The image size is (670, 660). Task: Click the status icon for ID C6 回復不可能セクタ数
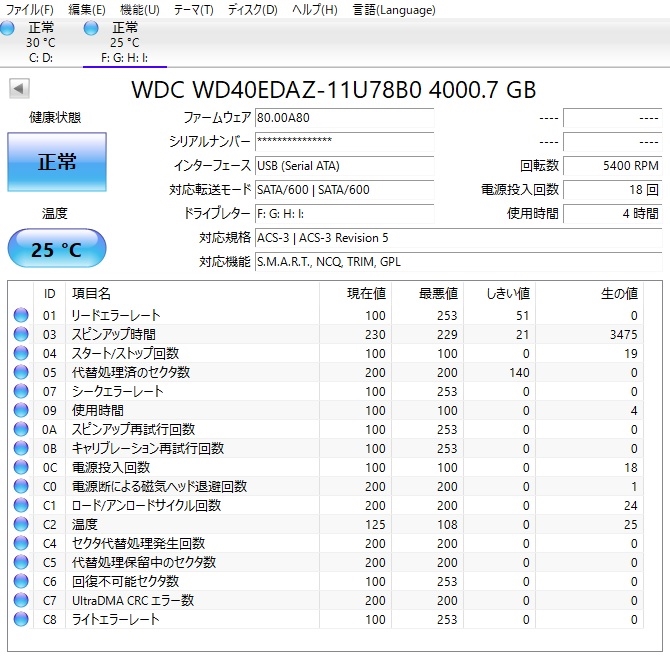coord(21,581)
